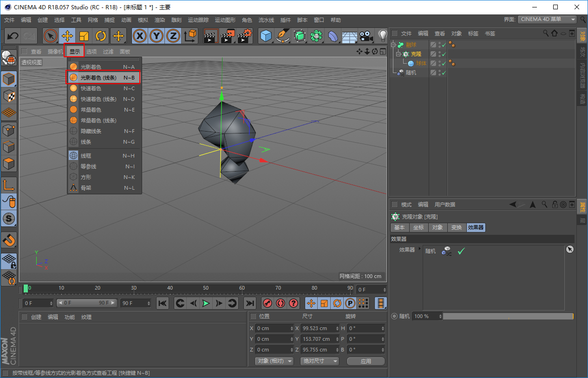Screen dimensions: 588x378
Task: Open the 界面 layout dropdown
Action: pyautogui.click(x=547, y=20)
